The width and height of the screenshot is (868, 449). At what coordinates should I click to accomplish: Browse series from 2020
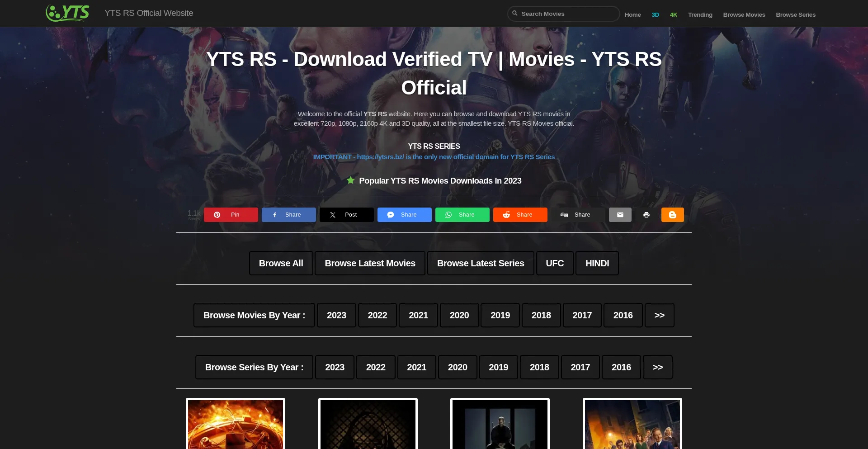tap(458, 367)
